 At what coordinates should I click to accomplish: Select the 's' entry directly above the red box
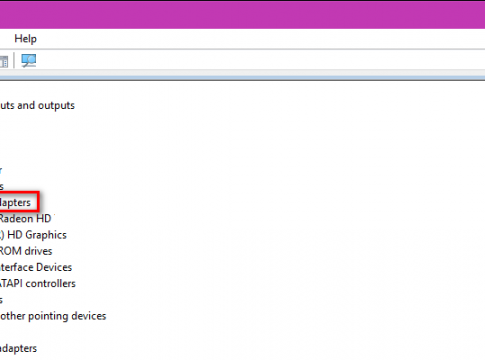click(1, 186)
